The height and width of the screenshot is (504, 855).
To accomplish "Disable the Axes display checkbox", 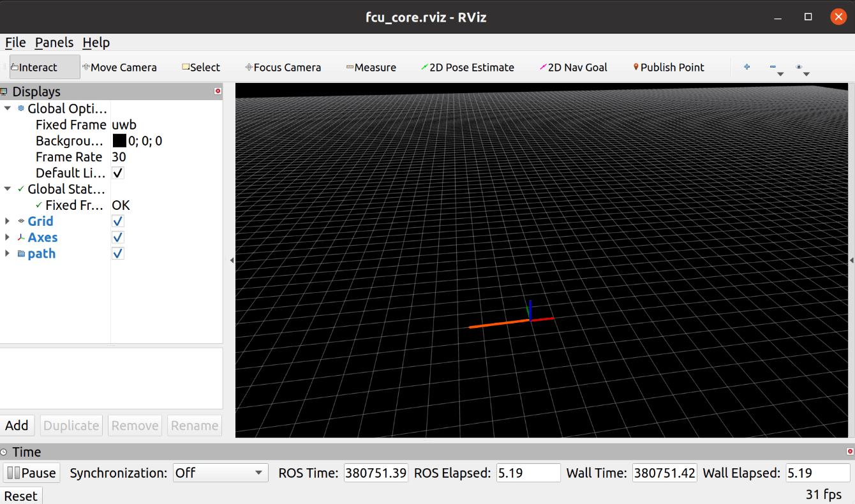I will pos(117,237).
